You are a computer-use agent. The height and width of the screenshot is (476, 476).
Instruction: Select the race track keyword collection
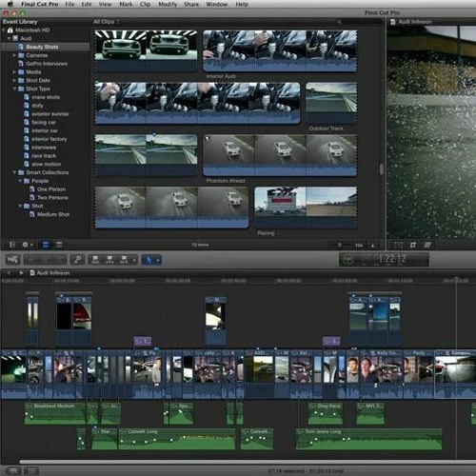pyautogui.click(x=45, y=156)
